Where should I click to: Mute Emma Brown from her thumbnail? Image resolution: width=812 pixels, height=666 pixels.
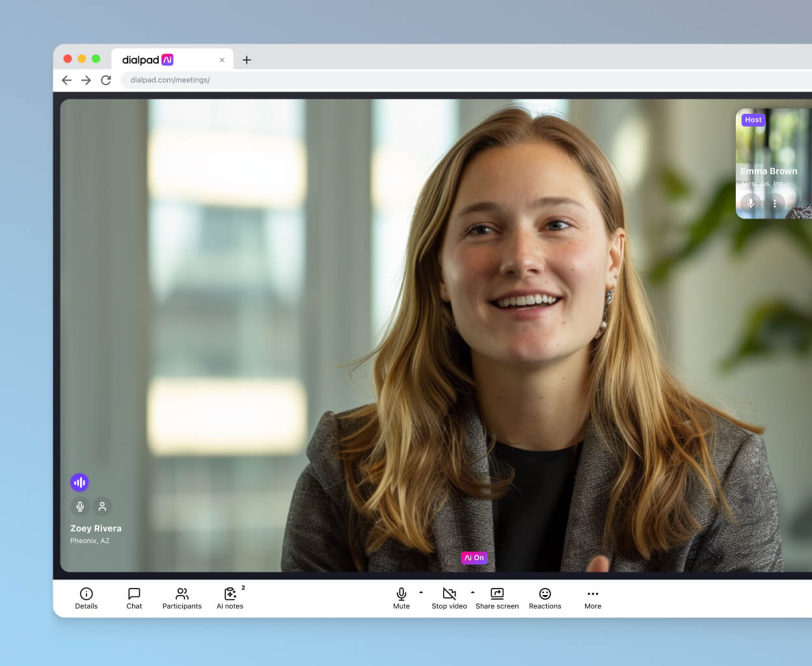coord(750,204)
